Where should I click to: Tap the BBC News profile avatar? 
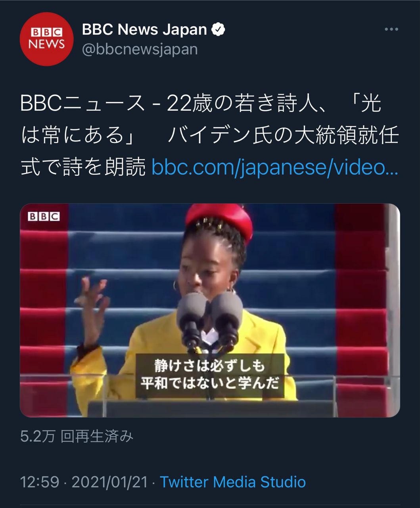pyautogui.click(x=47, y=39)
